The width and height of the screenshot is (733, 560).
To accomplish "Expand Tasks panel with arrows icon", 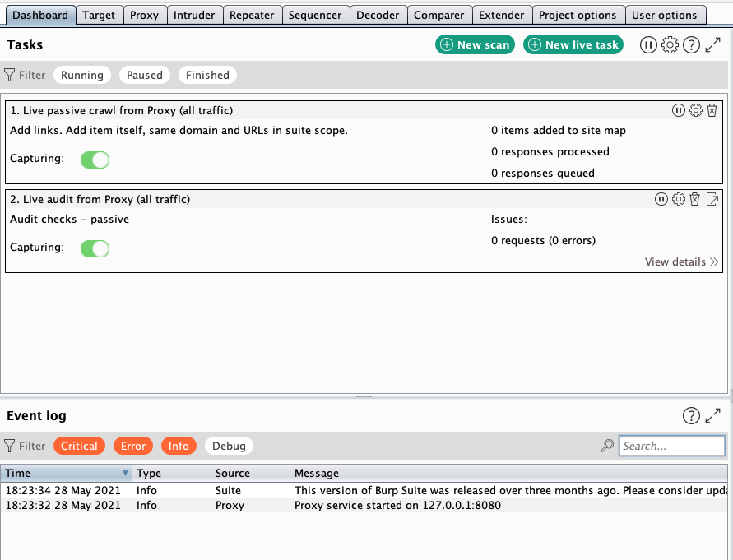I will (713, 45).
